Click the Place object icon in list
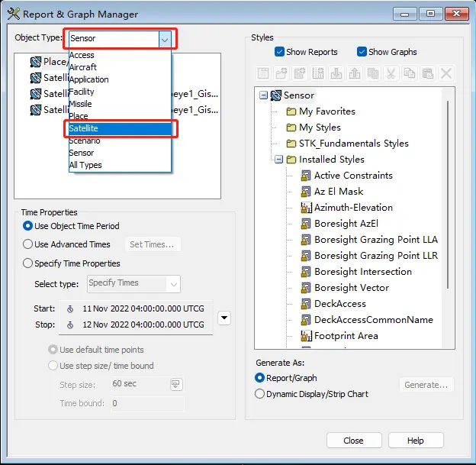 pyautogui.click(x=35, y=62)
